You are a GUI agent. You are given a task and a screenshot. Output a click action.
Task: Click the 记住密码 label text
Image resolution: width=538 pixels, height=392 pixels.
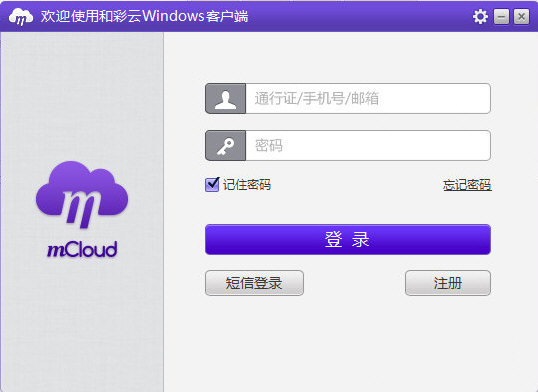[247, 185]
